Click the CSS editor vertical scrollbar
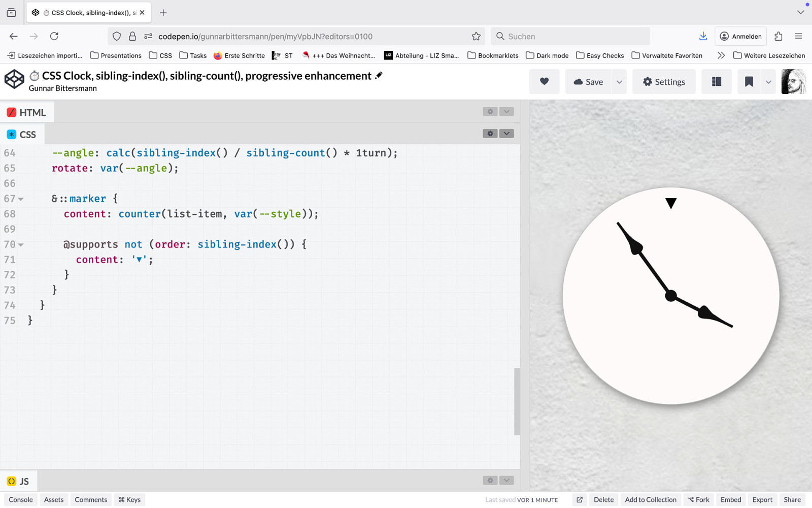 tap(517, 401)
